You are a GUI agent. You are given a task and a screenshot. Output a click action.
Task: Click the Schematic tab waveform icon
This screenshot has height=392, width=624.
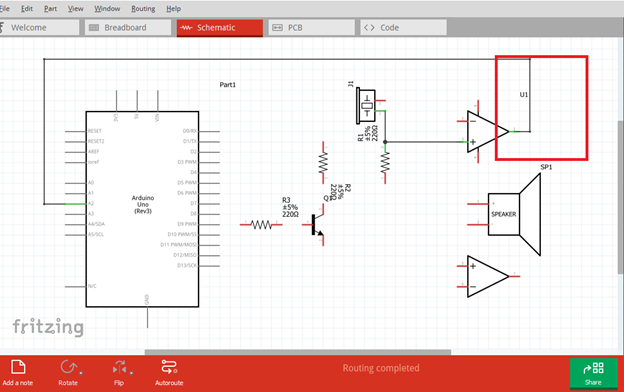point(186,27)
